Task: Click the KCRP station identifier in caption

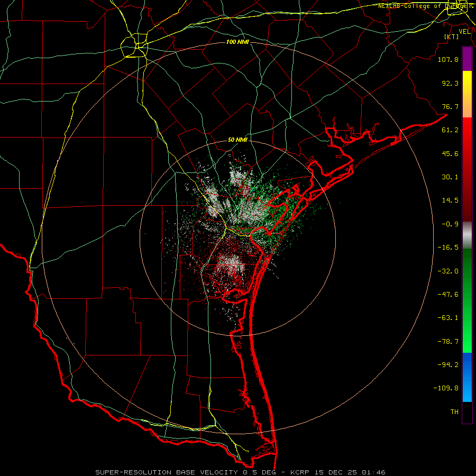Action: coord(300,472)
